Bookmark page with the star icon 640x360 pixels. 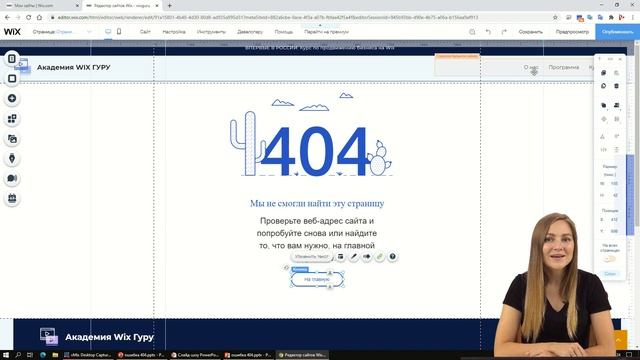555,18
